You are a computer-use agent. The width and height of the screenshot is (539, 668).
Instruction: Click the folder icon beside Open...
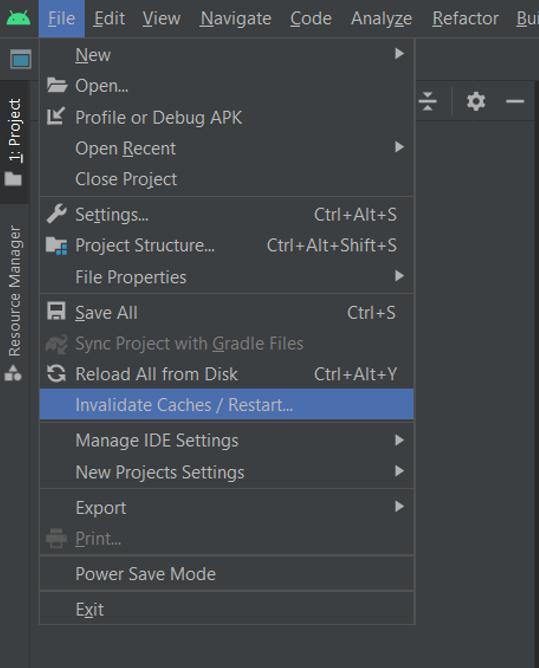coord(57,85)
